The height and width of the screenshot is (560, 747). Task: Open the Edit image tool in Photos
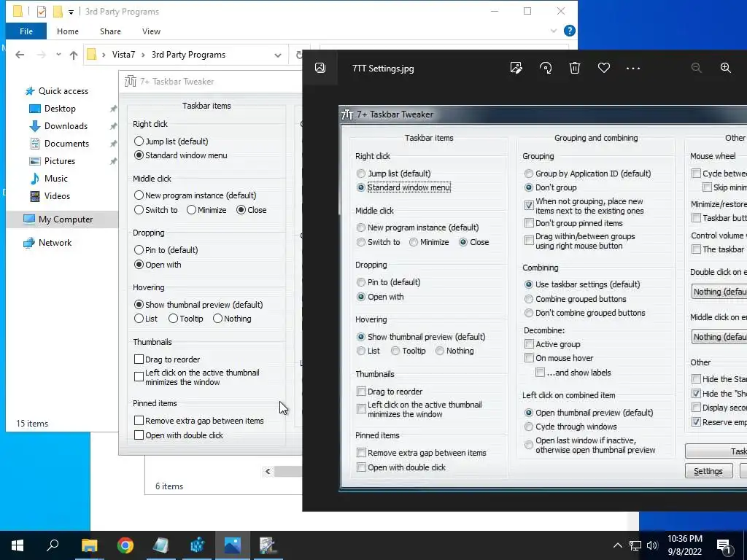(516, 68)
